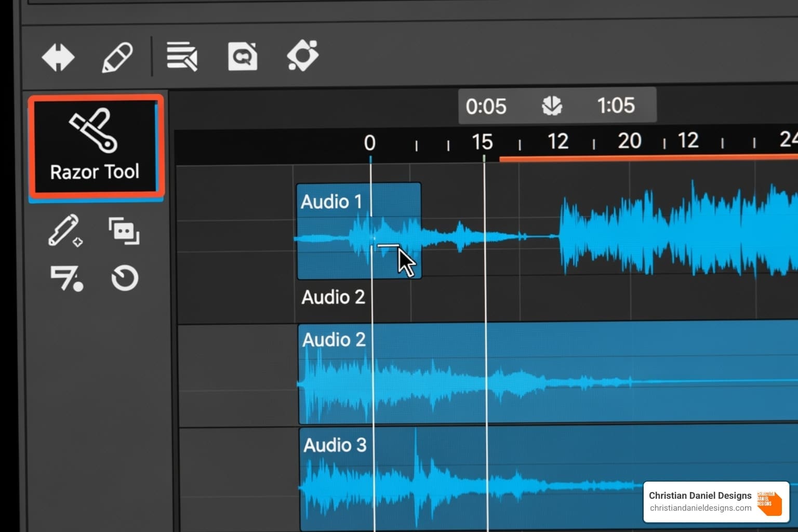Click the 0:05 timecode field
The image size is (798, 532).
click(486, 107)
